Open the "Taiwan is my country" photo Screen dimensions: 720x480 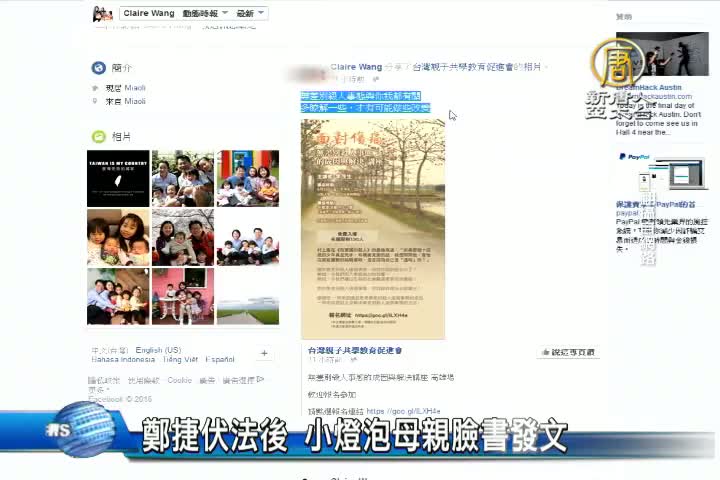pyautogui.click(x=118, y=178)
